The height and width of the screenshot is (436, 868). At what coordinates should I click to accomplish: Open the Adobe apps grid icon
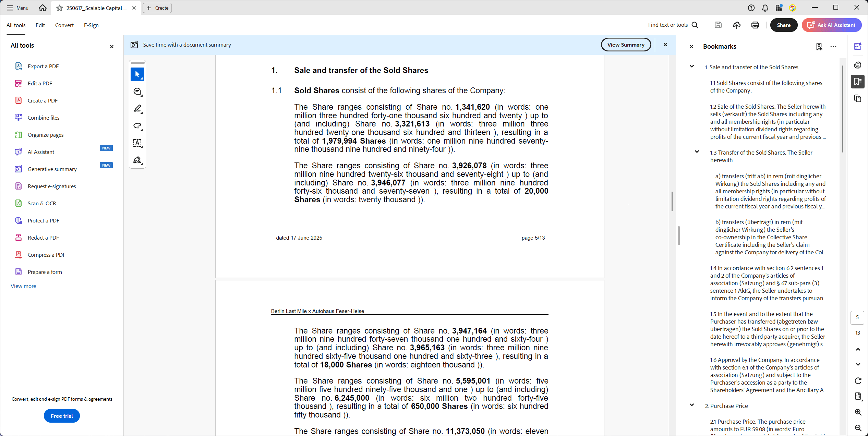coord(779,8)
